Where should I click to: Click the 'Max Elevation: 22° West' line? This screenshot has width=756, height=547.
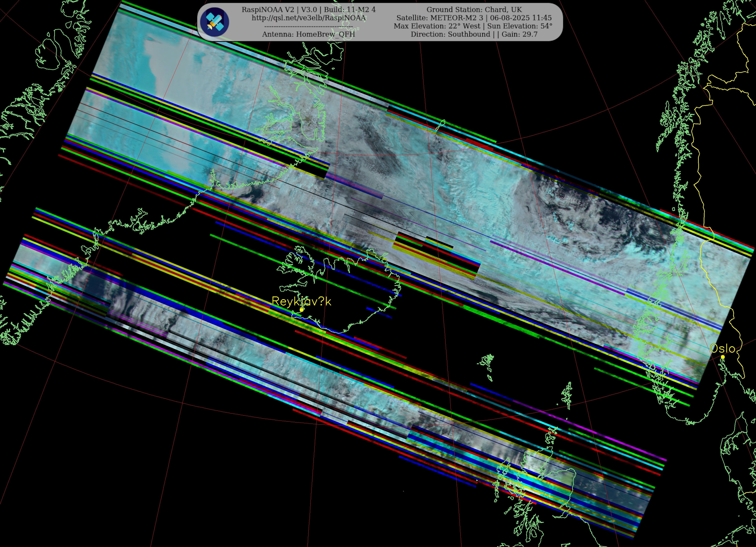tap(473, 26)
